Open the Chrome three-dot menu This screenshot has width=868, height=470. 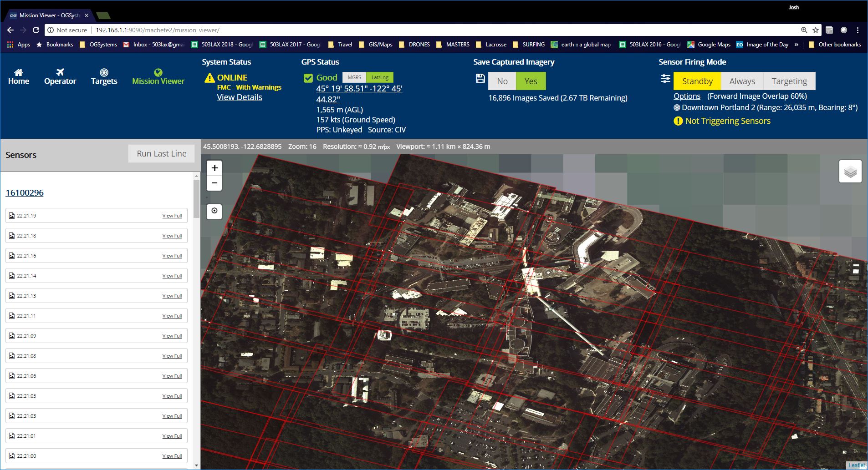click(x=858, y=30)
